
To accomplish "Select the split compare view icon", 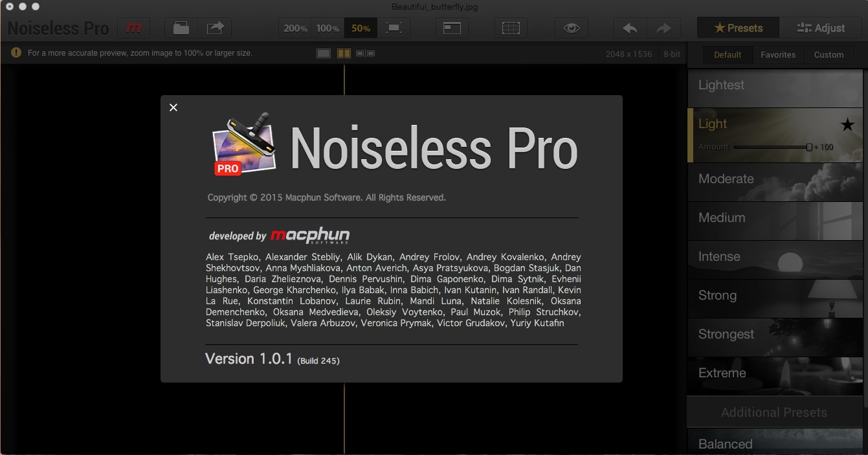I will [344, 53].
